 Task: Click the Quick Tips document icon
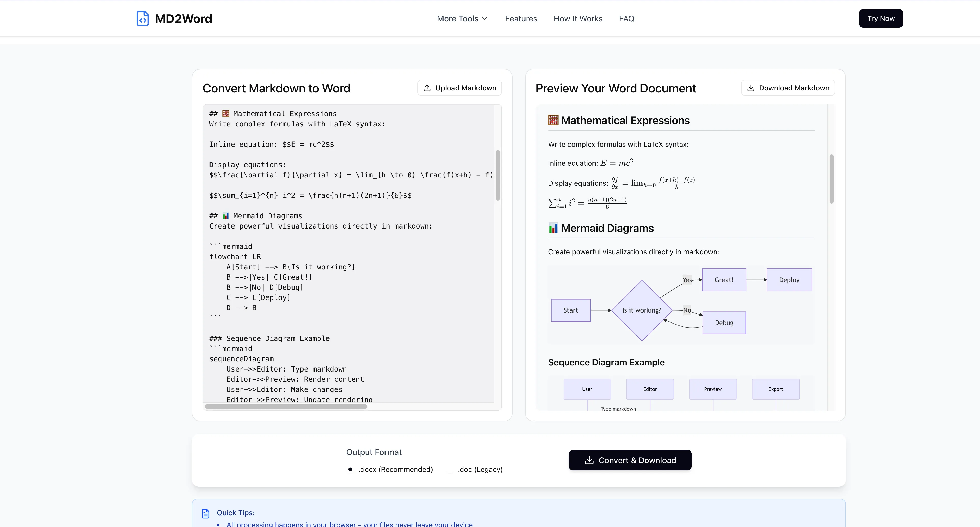click(206, 513)
